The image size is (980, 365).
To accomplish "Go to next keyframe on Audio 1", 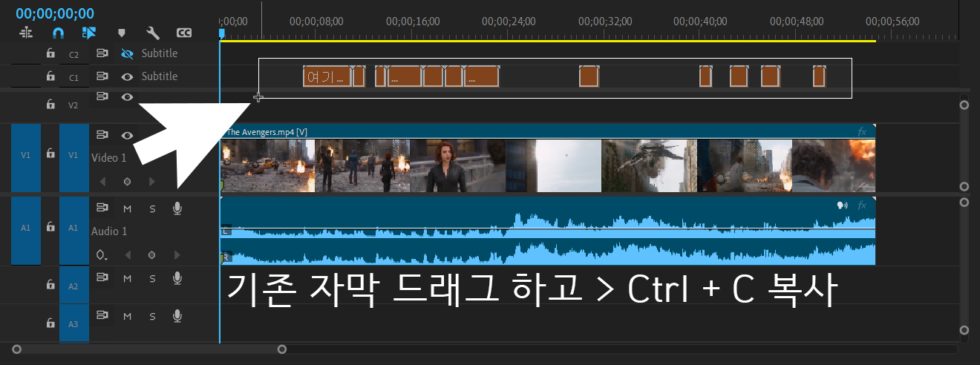I will point(177,255).
